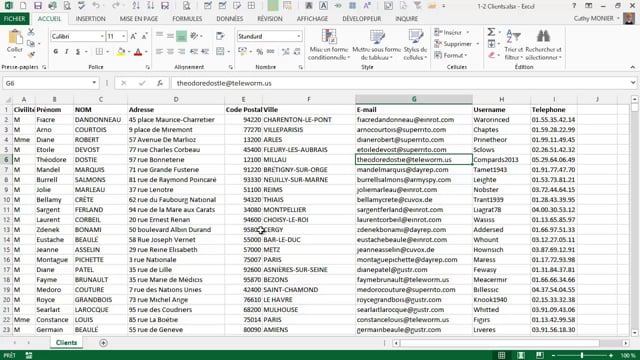Toggle top vertical alignment
The width and height of the screenshot is (640, 360).
point(160,36)
